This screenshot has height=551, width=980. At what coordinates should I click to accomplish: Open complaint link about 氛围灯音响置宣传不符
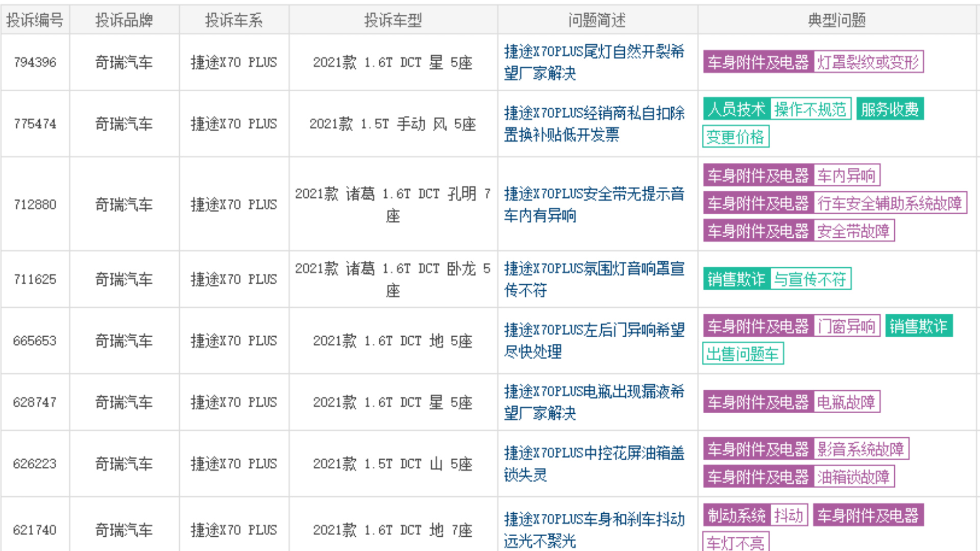point(594,279)
